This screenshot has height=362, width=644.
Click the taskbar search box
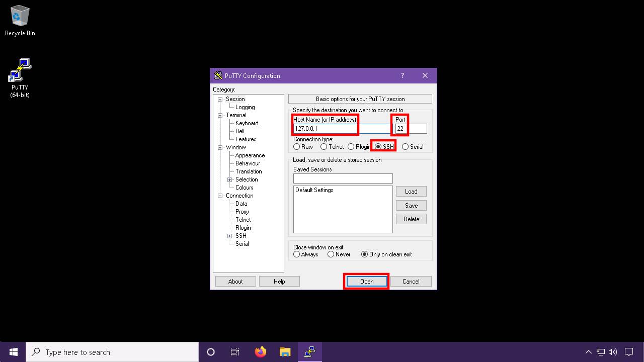click(x=112, y=352)
